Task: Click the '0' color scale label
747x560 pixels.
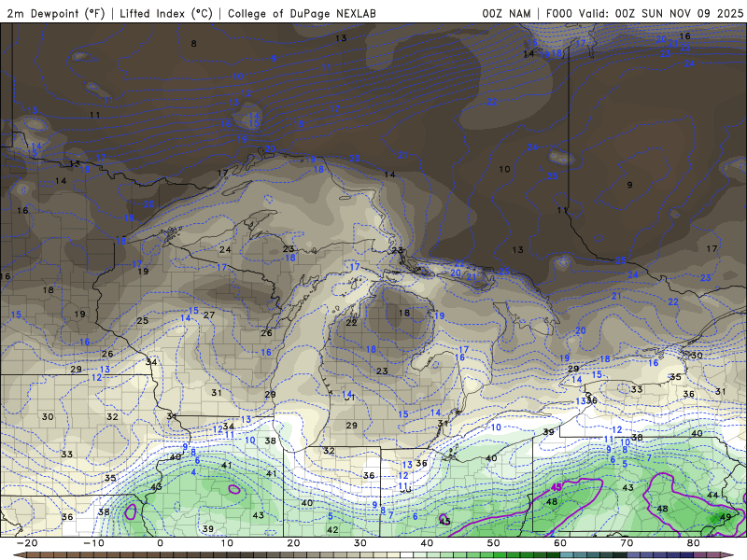Action: pos(160,543)
